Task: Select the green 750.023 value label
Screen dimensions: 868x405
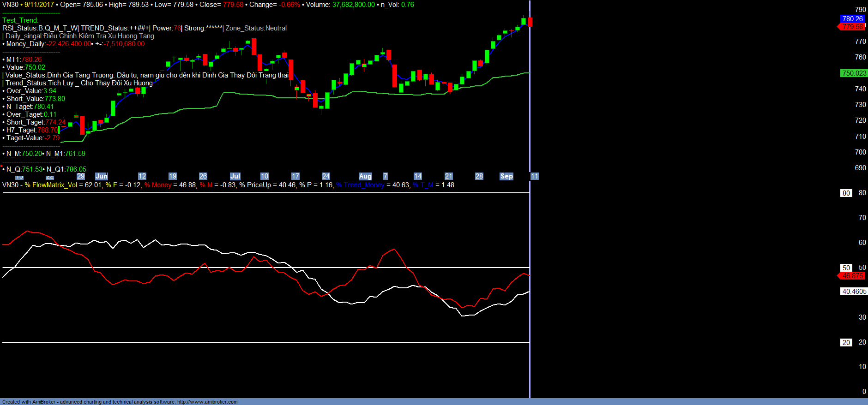Action: (854, 73)
